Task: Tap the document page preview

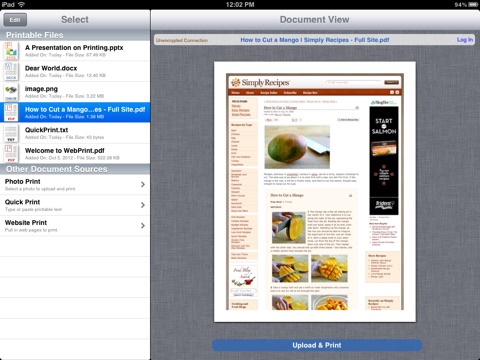Action: (315, 192)
